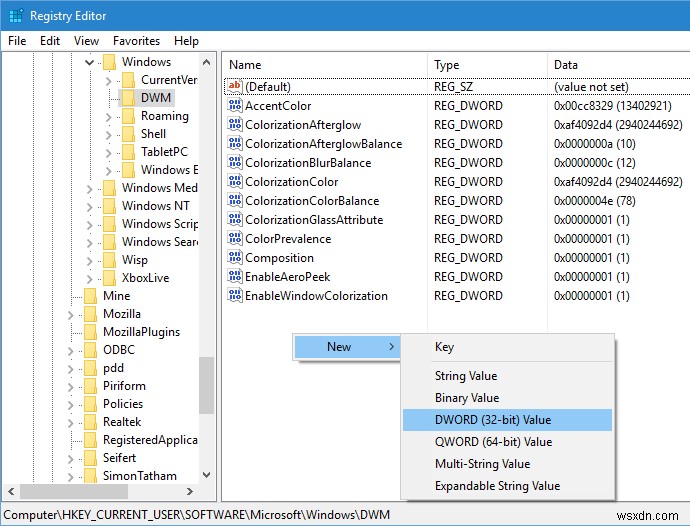
Task: Click the (Default) string value icon
Action: pos(235,85)
